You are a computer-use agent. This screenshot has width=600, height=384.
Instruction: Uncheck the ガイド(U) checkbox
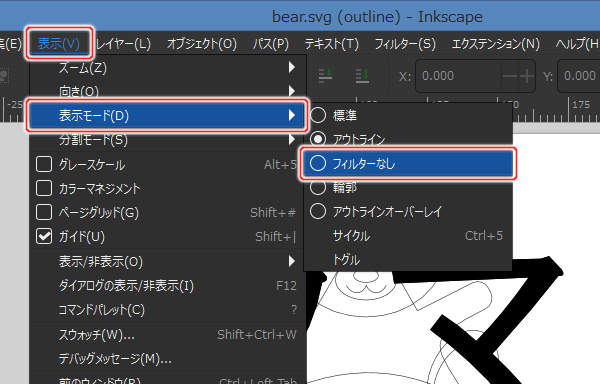coord(44,236)
